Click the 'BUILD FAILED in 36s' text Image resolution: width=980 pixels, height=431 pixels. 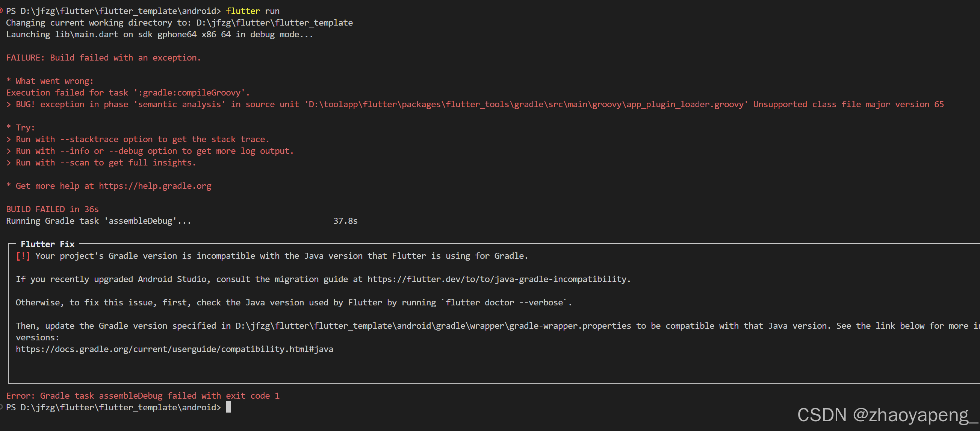tap(52, 209)
